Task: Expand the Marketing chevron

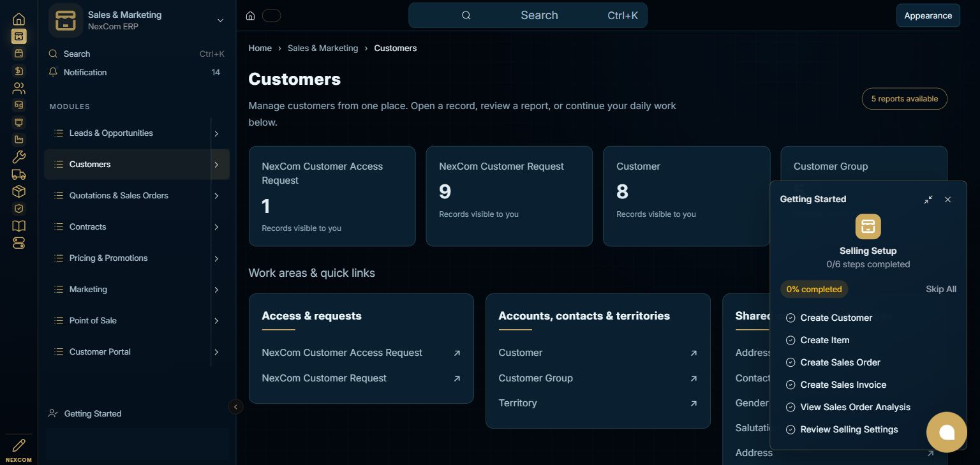Action: (x=216, y=290)
